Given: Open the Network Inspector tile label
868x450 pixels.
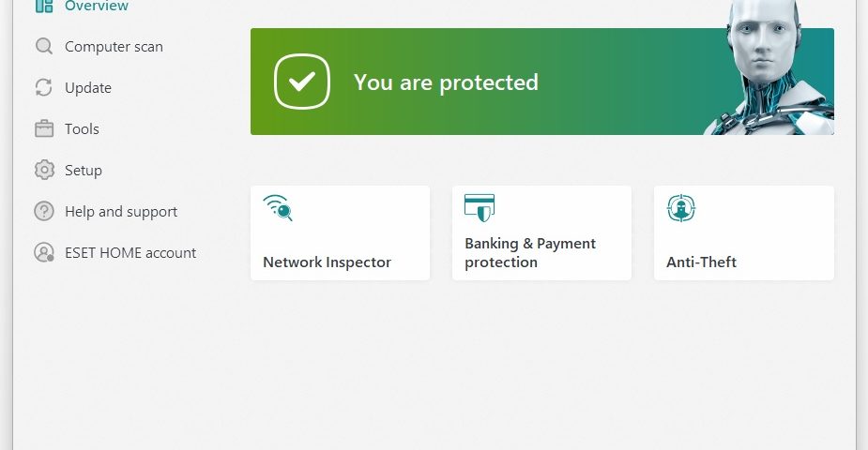Looking at the screenshot, I should [x=327, y=262].
